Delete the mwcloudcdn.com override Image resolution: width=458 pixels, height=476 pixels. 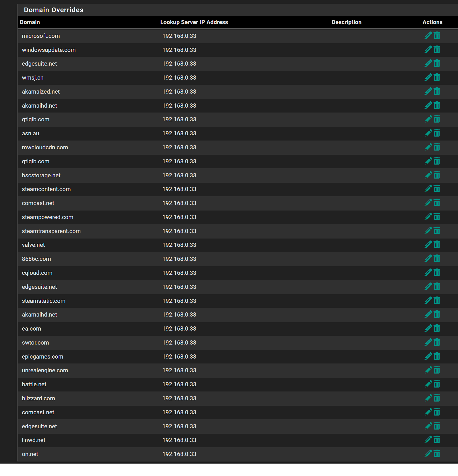tap(437, 147)
